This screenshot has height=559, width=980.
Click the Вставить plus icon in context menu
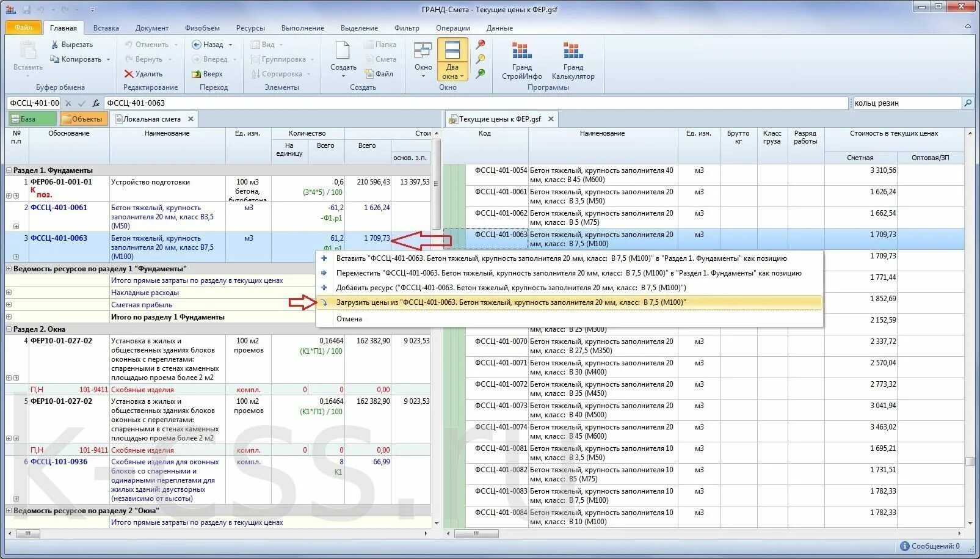pos(324,258)
